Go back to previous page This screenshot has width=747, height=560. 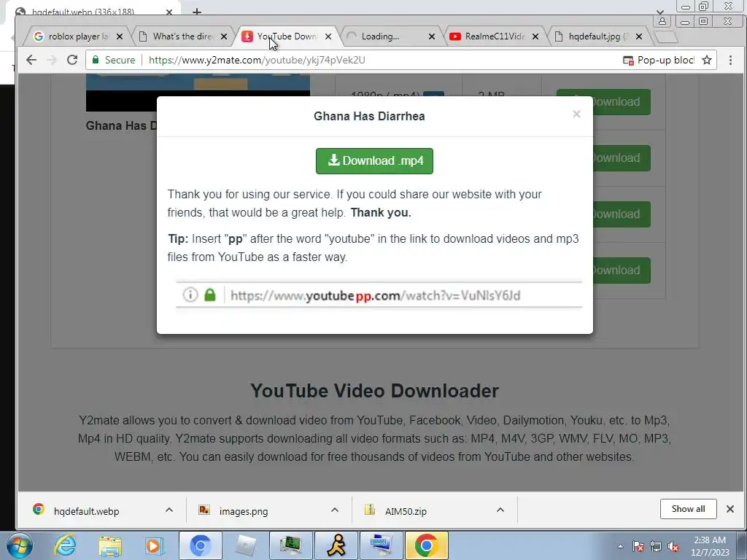coord(31,60)
